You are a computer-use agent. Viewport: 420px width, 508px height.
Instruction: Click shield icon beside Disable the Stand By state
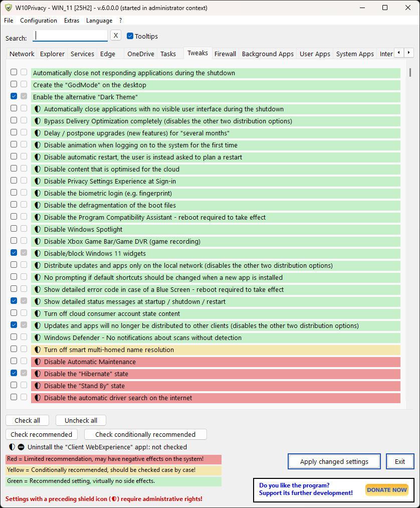pos(38,386)
